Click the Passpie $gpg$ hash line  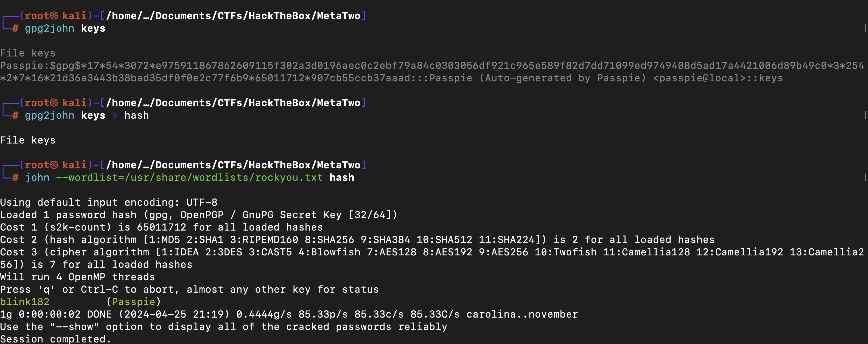[432, 72]
